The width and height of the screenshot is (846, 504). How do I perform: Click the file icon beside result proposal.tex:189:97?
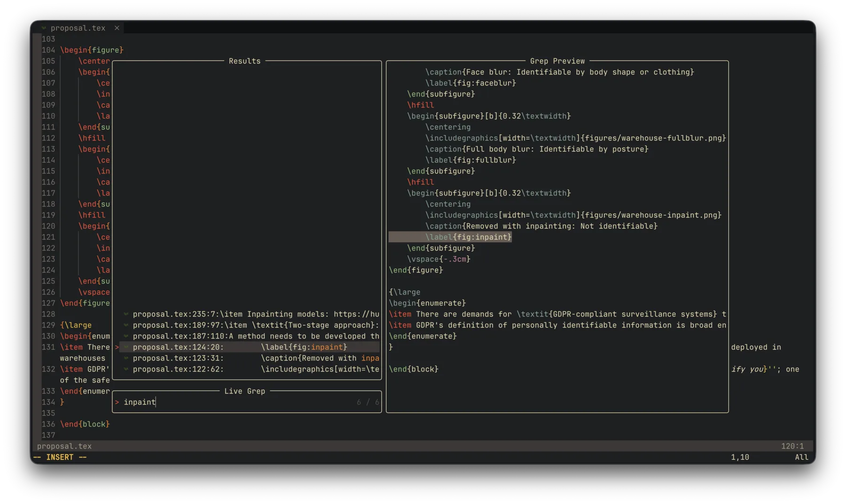pos(125,325)
